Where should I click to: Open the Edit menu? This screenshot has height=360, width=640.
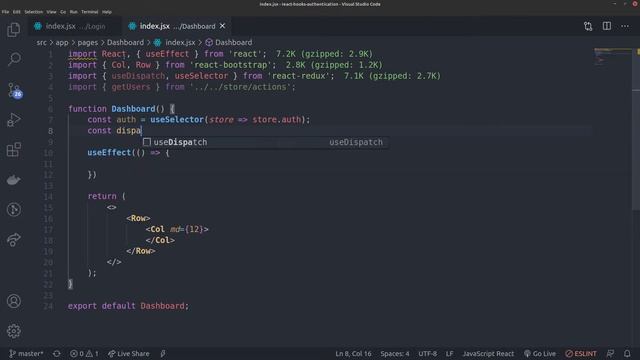pyautogui.click(x=17, y=12)
